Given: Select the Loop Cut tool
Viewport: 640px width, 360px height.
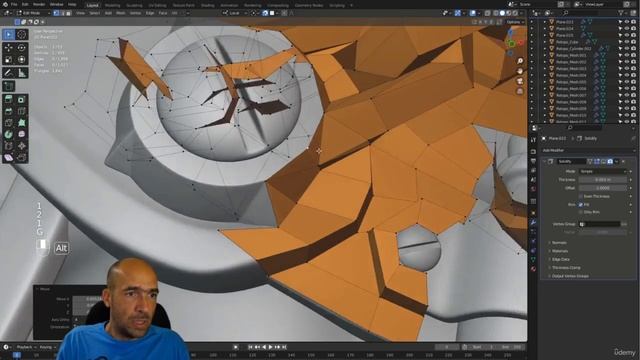Looking at the screenshot, I should click(x=22, y=111).
